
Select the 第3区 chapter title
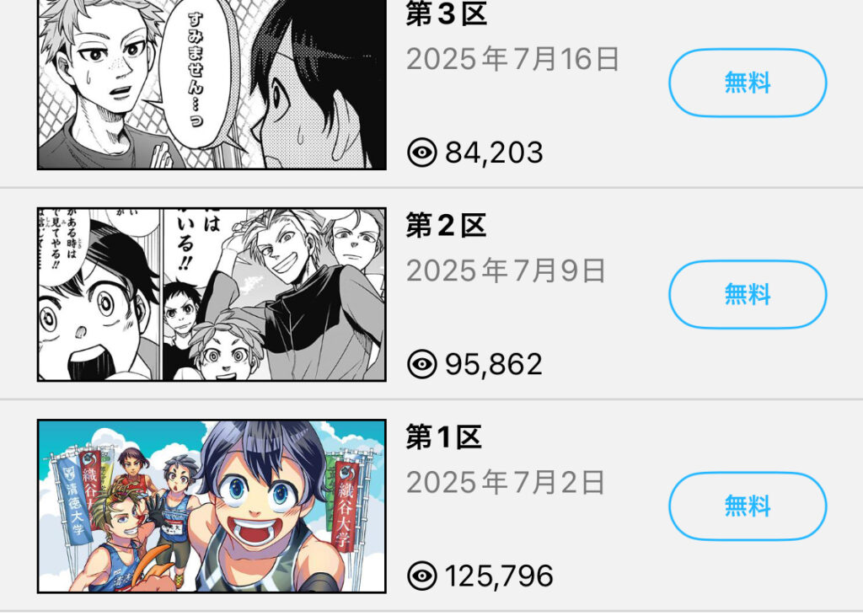pyautogui.click(x=447, y=13)
